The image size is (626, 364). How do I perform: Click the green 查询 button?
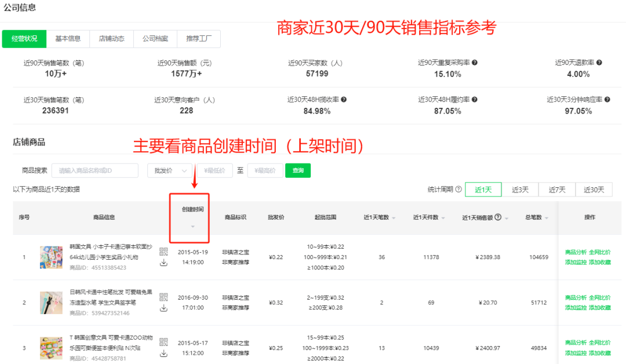pyautogui.click(x=298, y=170)
